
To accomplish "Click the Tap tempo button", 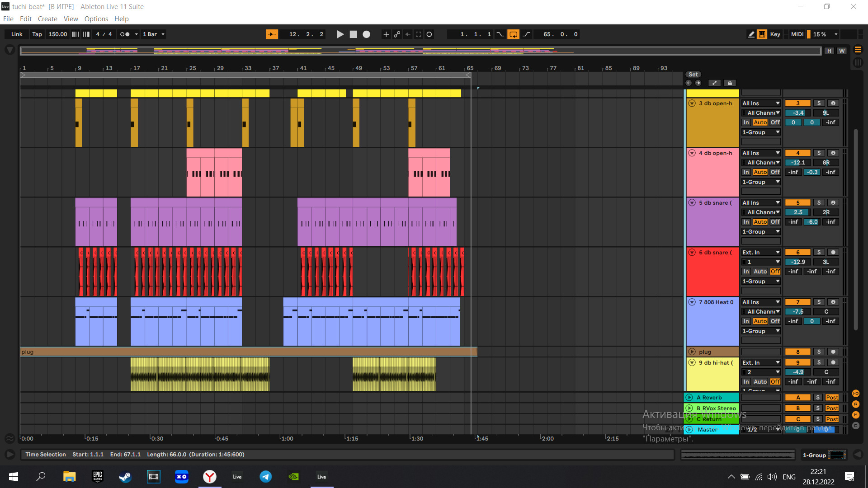I will pyautogui.click(x=37, y=34).
